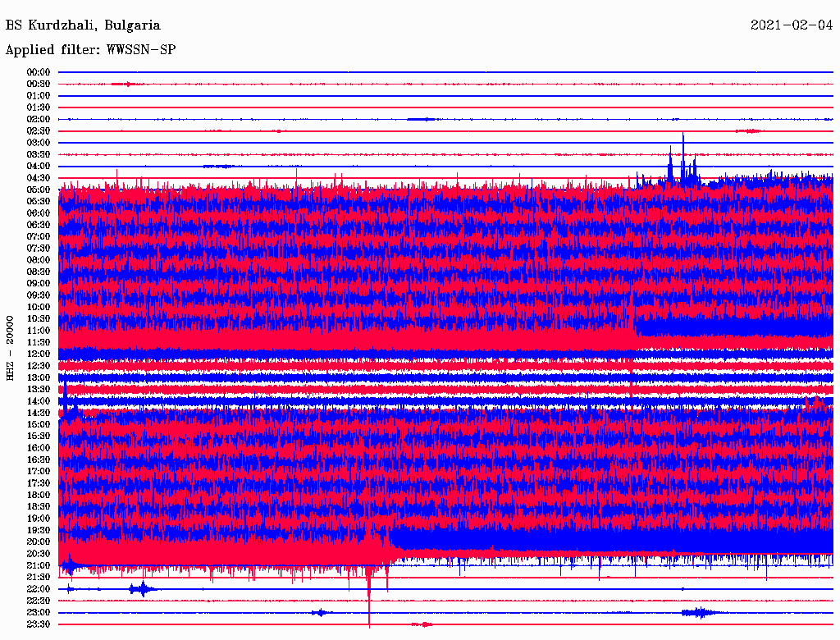Image resolution: width=840 pixels, height=640 pixels.
Task: Click the 09:00 time label
Action: click(39, 284)
